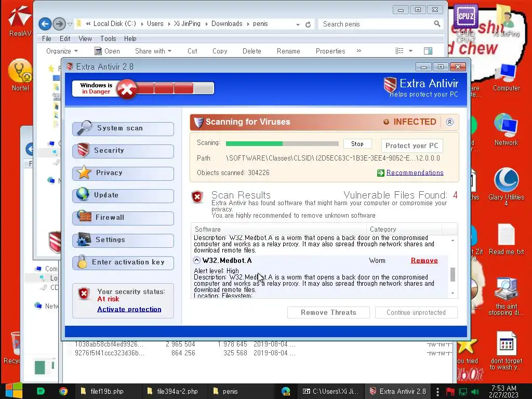Open the Edit menu in Explorer
This screenshot has width=532, height=399.
65,38
